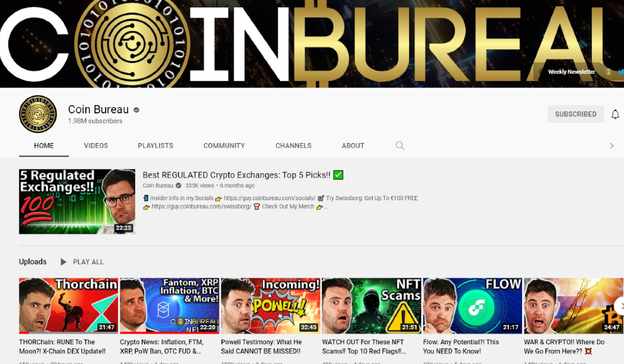Open the Thorchain video thumbnail
The height and width of the screenshot is (364, 624).
click(x=69, y=306)
